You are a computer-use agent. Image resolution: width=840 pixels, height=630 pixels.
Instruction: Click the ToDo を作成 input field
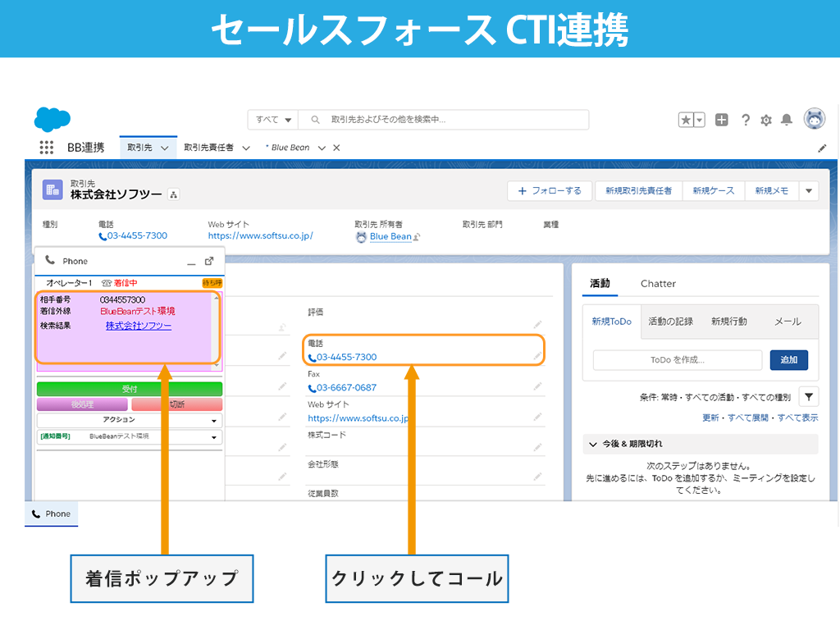677,359
